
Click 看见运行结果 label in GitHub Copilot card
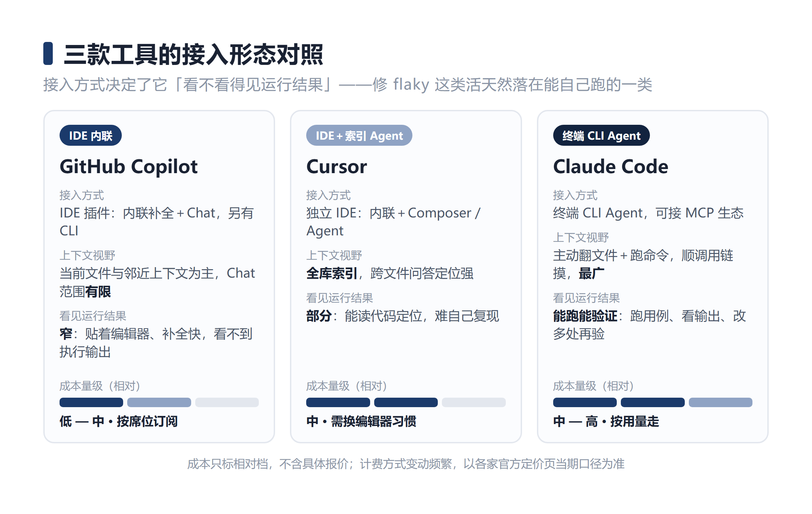93,316
